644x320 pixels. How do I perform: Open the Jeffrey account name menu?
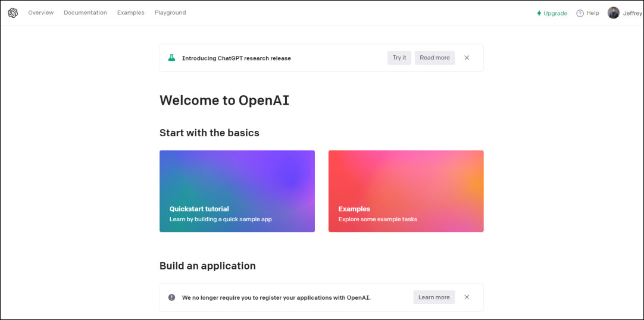[632, 13]
